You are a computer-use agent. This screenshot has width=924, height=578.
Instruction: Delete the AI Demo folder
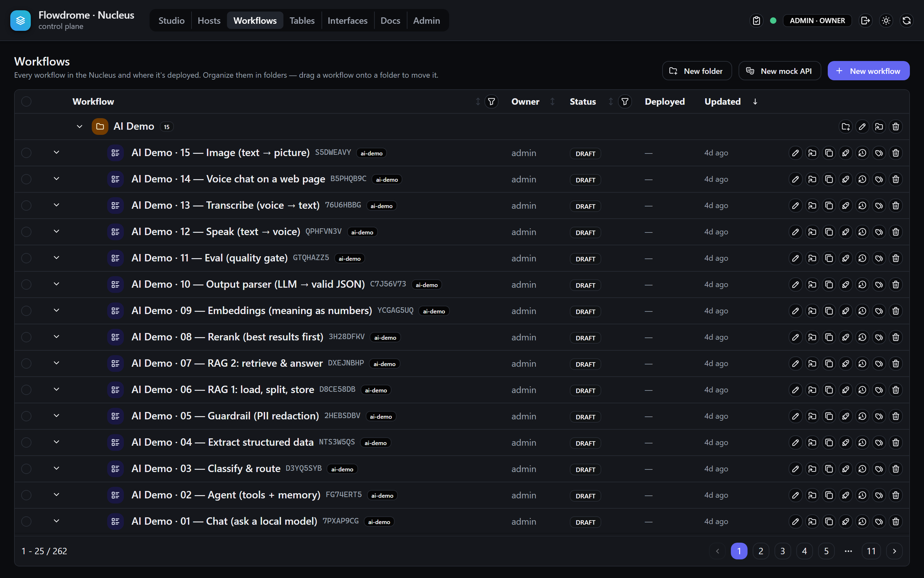click(x=896, y=127)
